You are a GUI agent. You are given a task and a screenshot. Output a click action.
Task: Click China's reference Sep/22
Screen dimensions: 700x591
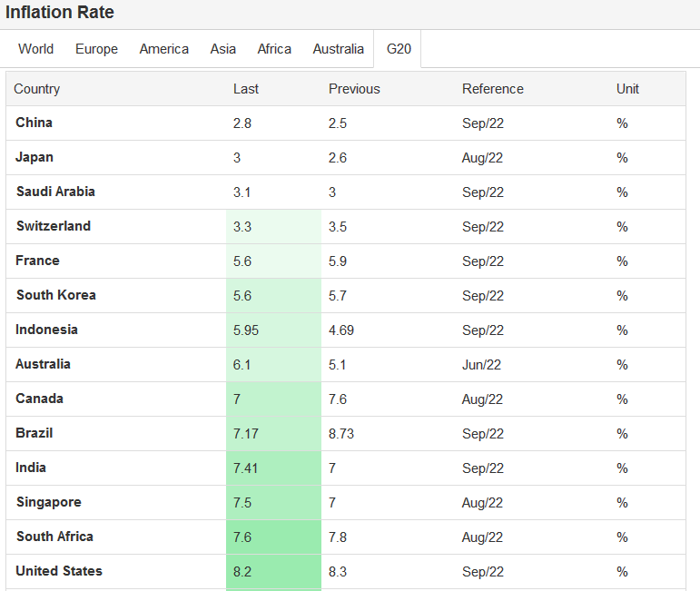click(x=483, y=123)
